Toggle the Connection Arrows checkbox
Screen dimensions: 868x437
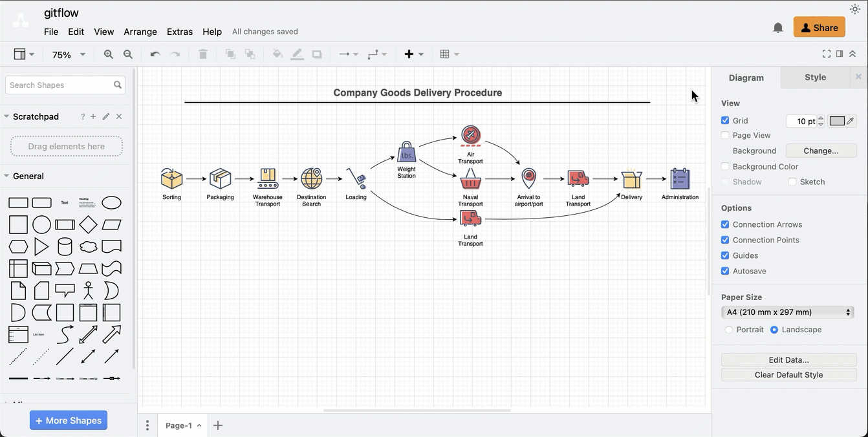[x=725, y=224]
